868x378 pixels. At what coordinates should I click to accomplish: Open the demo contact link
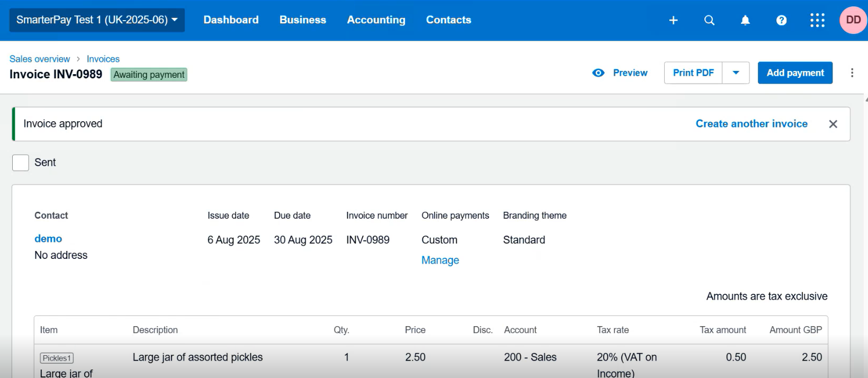[48, 239]
